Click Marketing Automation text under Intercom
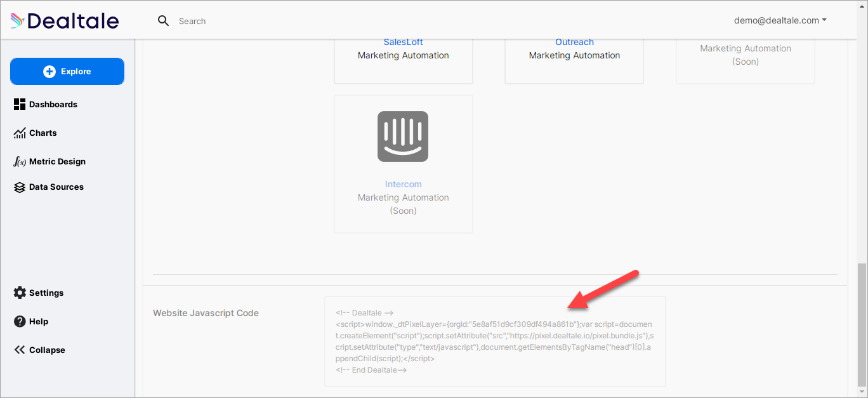Viewport: 868px width, 398px height. [403, 197]
